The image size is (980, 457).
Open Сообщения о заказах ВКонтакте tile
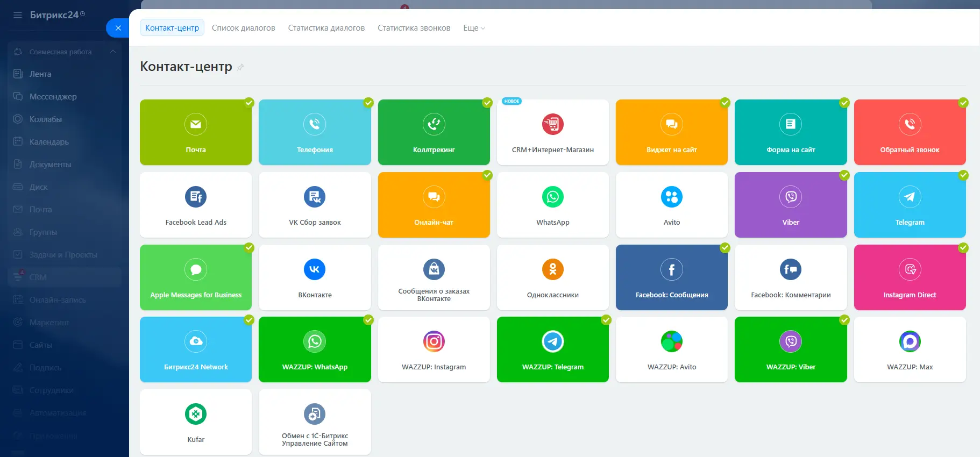pos(434,277)
